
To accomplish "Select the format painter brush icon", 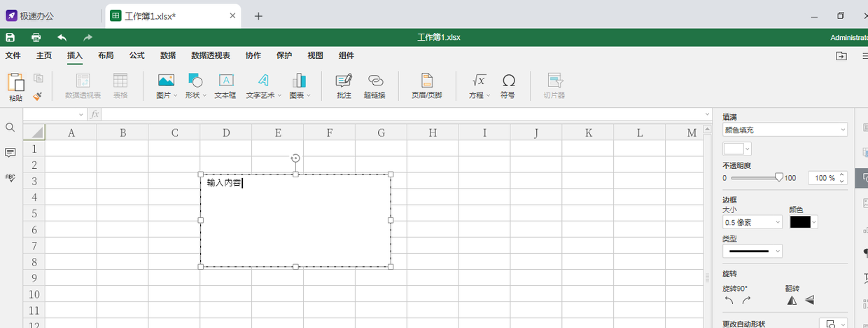I will 38,95.
